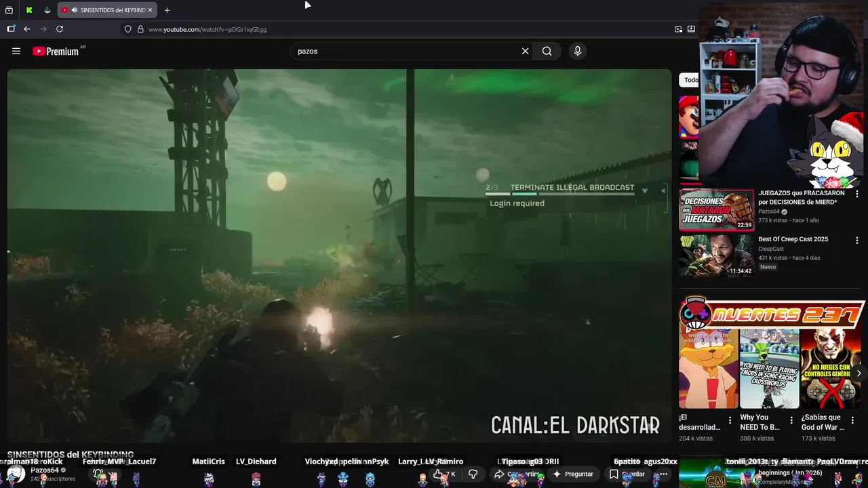Open the 'Why You NEED To B...' Short
Image resolution: width=868 pixels, height=488 pixels.
(769, 368)
